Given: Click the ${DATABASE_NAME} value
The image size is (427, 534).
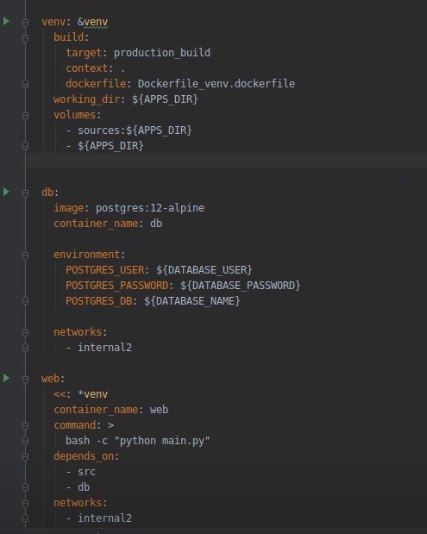Looking at the screenshot, I should coord(192,301).
